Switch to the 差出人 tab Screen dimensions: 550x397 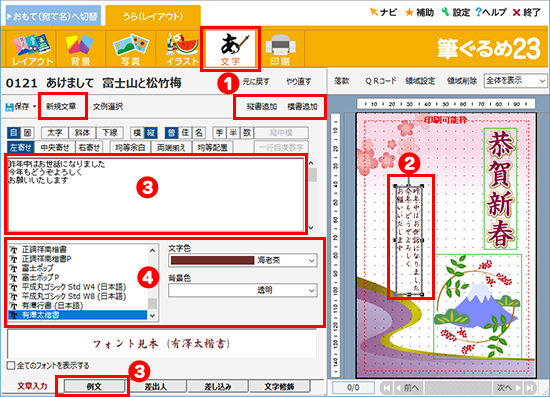155,386
